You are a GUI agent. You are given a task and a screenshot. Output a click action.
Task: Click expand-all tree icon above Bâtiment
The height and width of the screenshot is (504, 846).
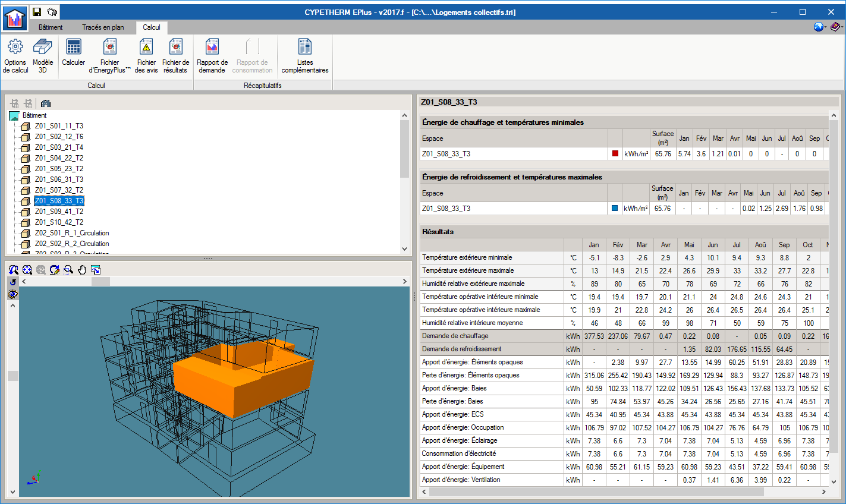click(15, 103)
